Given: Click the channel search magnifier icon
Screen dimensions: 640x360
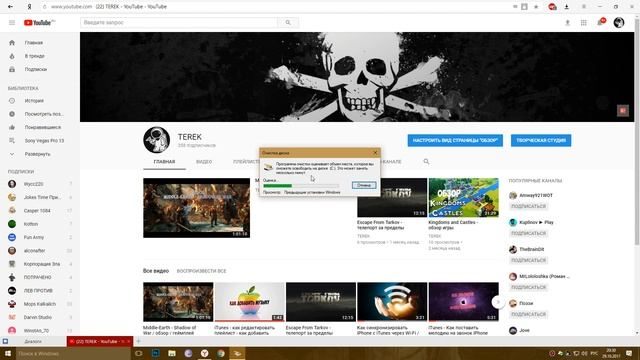Looking at the screenshot, I should tap(426, 162).
